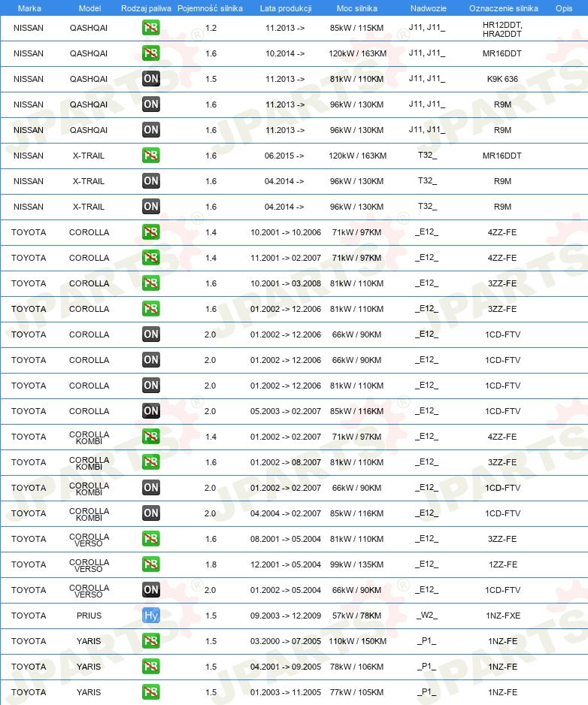Screen dimensions: 588x705
Task: Click the 1.2 engine capacity cell
Action: (x=211, y=28)
